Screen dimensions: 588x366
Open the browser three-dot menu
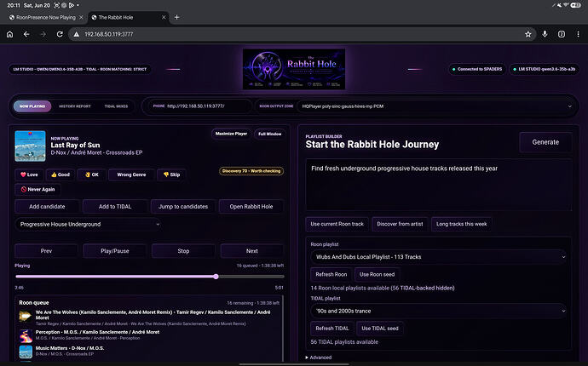pos(578,34)
